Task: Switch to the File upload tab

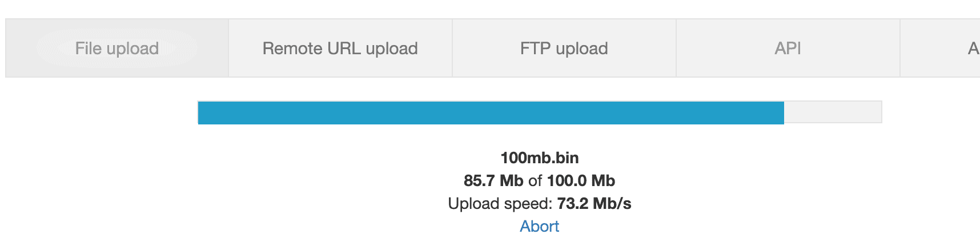Action: [x=117, y=49]
